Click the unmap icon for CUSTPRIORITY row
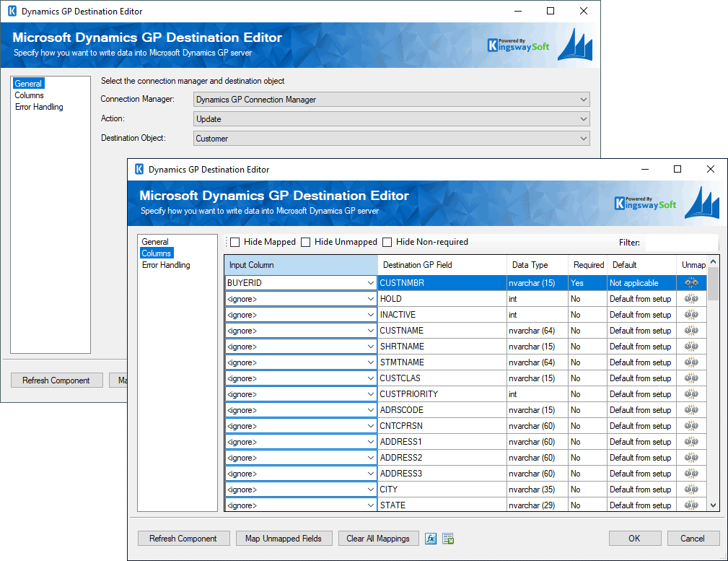Image resolution: width=728 pixels, height=561 pixels. coord(691,394)
